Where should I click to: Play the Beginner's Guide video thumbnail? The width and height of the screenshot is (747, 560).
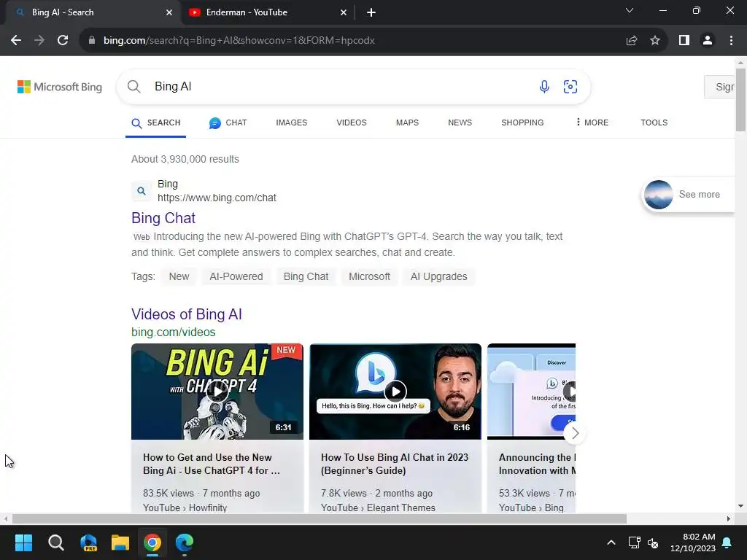coord(395,392)
